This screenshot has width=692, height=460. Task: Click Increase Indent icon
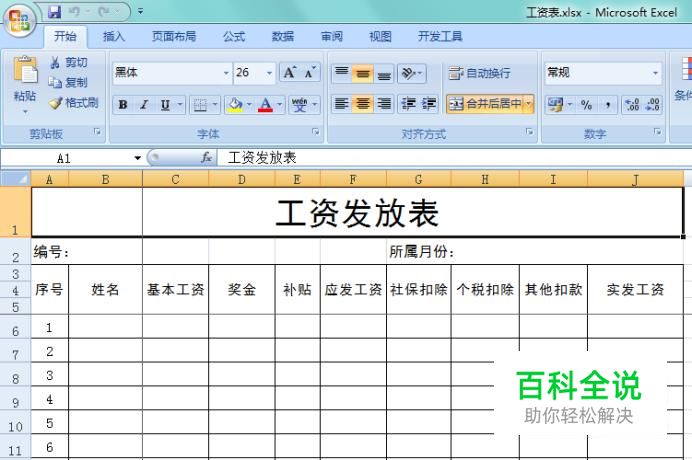(429, 104)
